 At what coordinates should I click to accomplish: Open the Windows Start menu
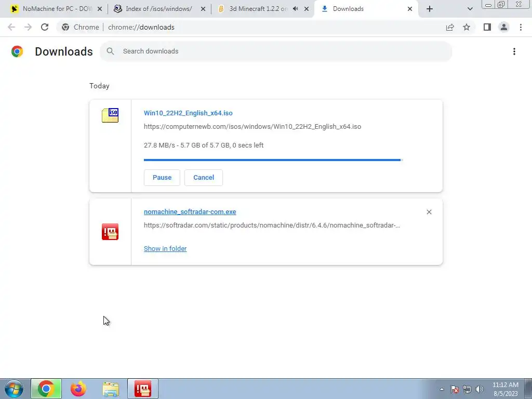pos(14,389)
